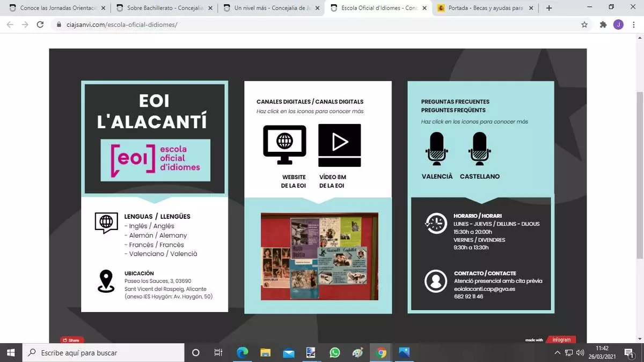Click the Castellano microphone icon

pyautogui.click(x=479, y=149)
